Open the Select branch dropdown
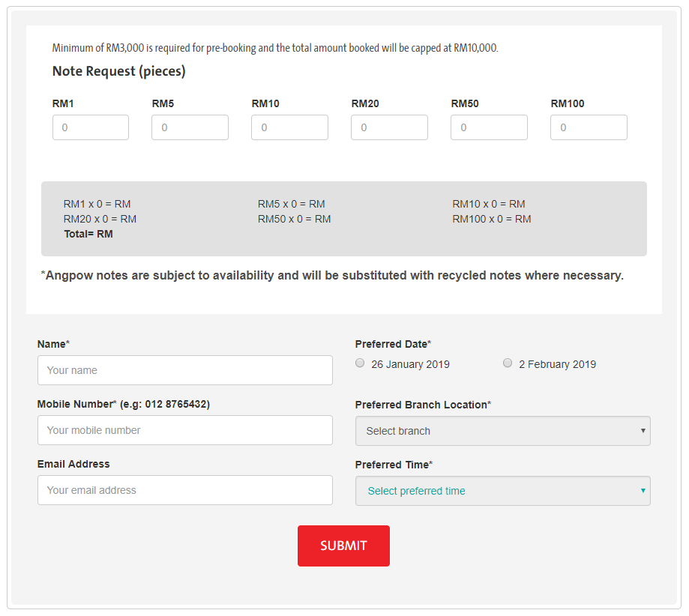 point(502,431)
